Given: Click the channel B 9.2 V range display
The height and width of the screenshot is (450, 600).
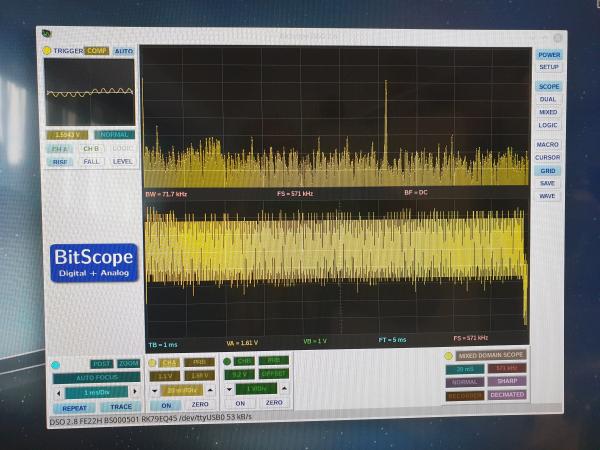Looking at the screenshot, I should point(240,374).
